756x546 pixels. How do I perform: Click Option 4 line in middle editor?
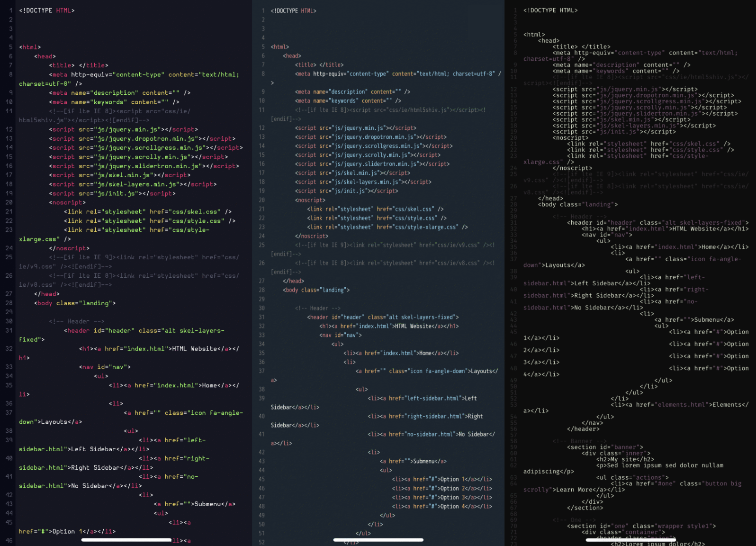tap(442, 506)
